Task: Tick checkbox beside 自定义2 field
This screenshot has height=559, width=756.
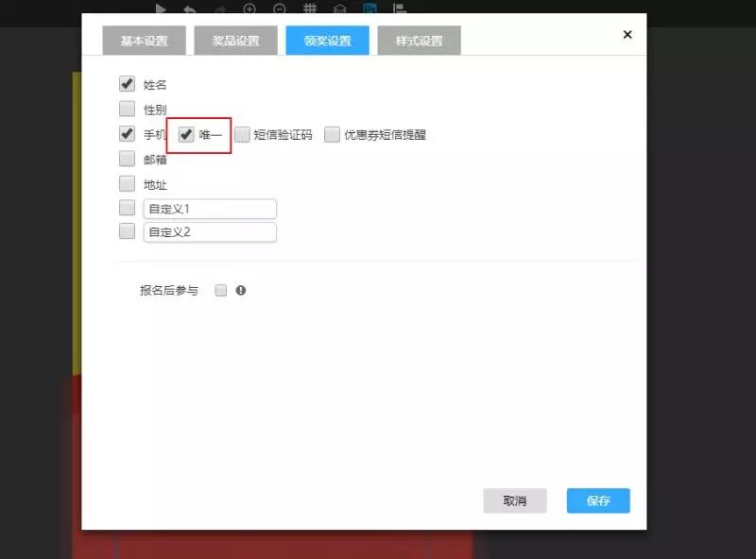Action: [x=127, y=230]
